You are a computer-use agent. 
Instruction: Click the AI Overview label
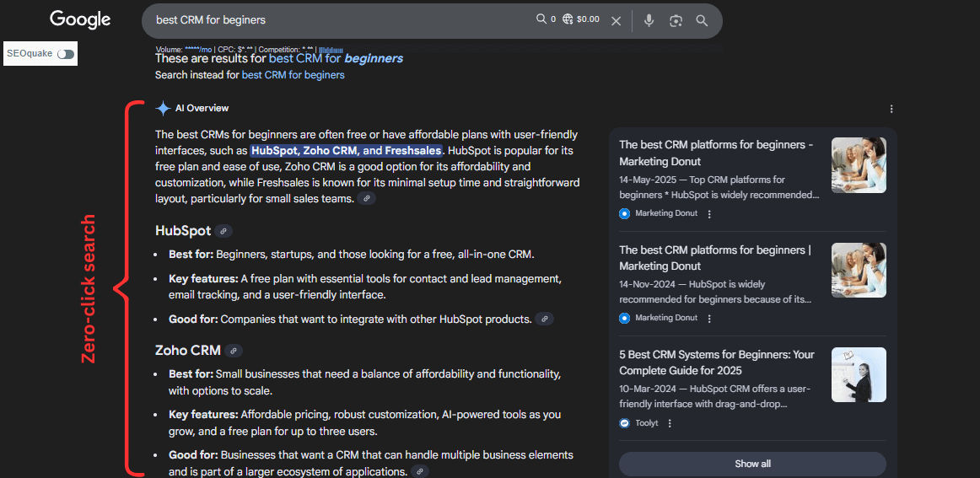(x=202, y=108)
